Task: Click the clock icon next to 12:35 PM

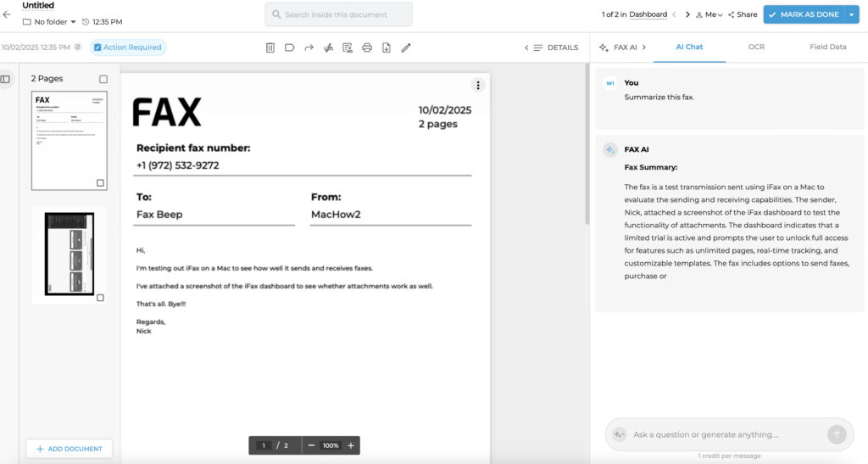Action: [86, 22]
